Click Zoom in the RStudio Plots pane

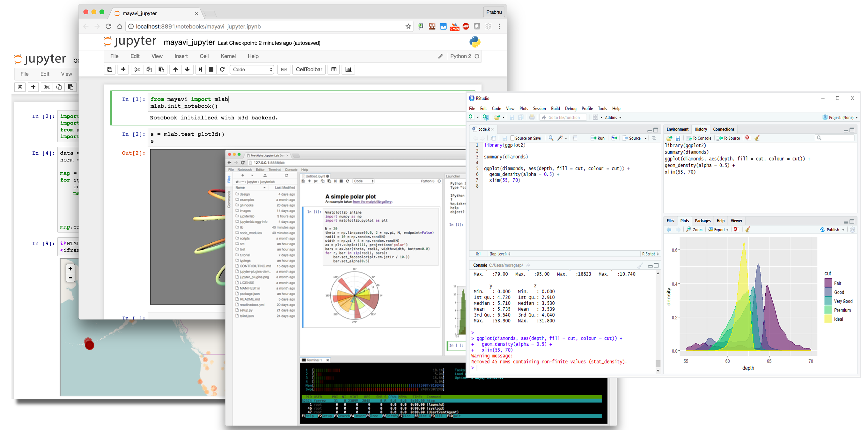[x=695, y=230]
